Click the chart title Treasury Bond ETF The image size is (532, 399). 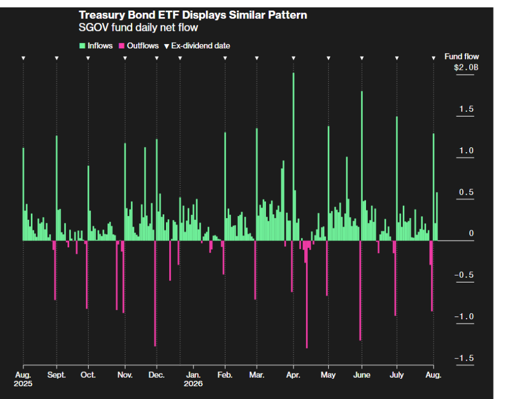[x=193, y=15]
